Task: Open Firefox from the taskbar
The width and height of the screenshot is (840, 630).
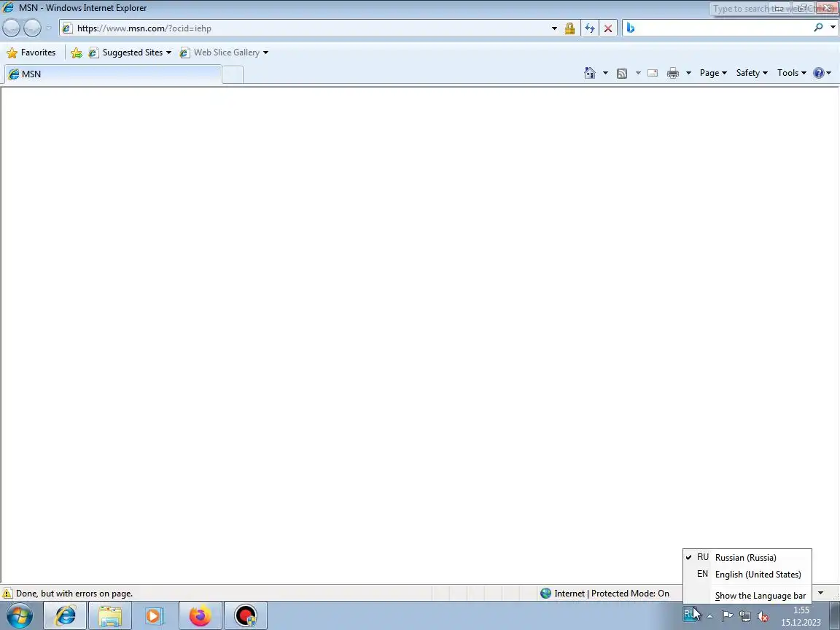Action: pos(200,616)
